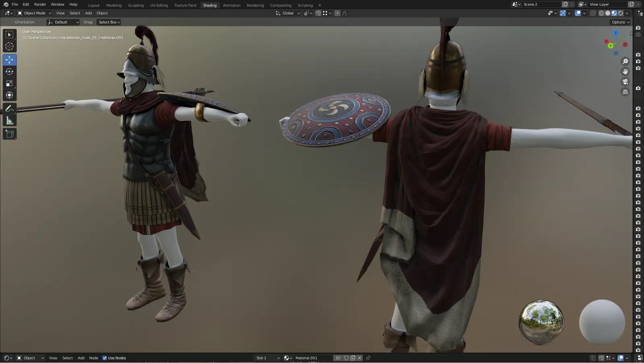Enable wireframe viewport shading
Viewport: 644px width, 363px height.
[601, 13]
